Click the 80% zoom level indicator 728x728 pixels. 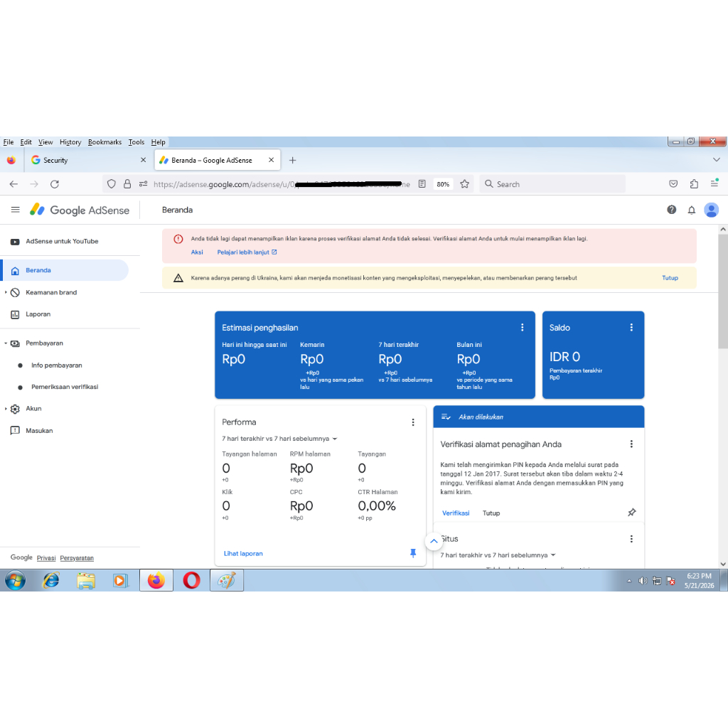(x=443, y=184)
